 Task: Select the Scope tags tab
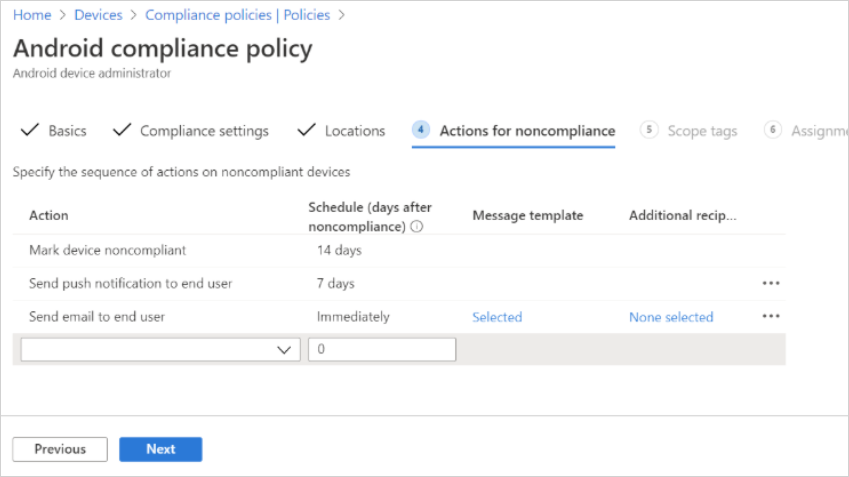(x=702, y=131)
